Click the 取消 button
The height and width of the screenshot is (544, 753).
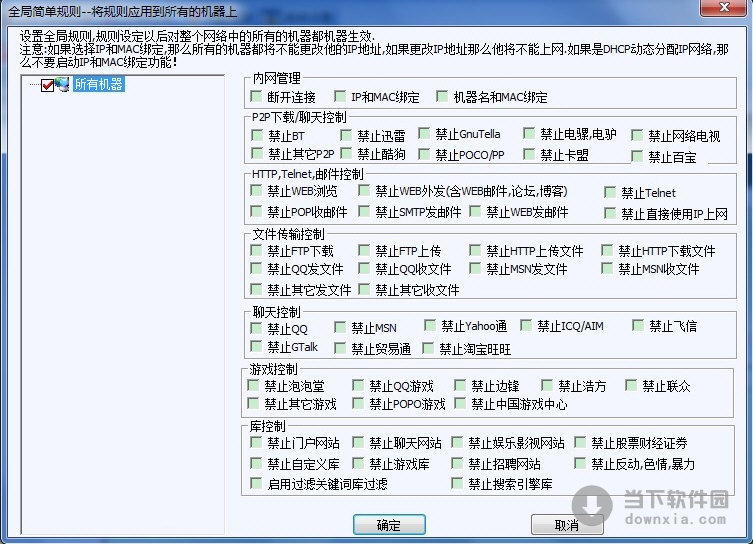[x=567, y=525]
